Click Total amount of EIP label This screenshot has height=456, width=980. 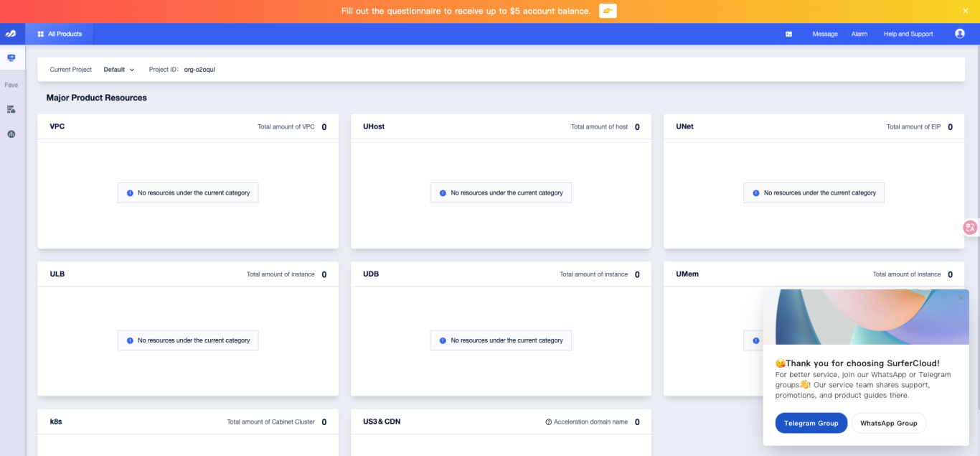pos(913,127)
